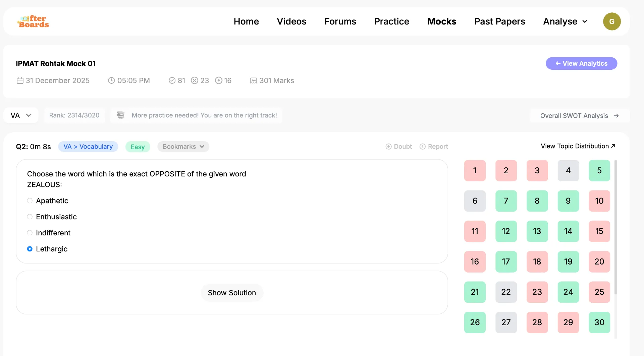Screen dimensions: 644x356
Task: Open question 11 in the palette
Action: coord(475,231)
